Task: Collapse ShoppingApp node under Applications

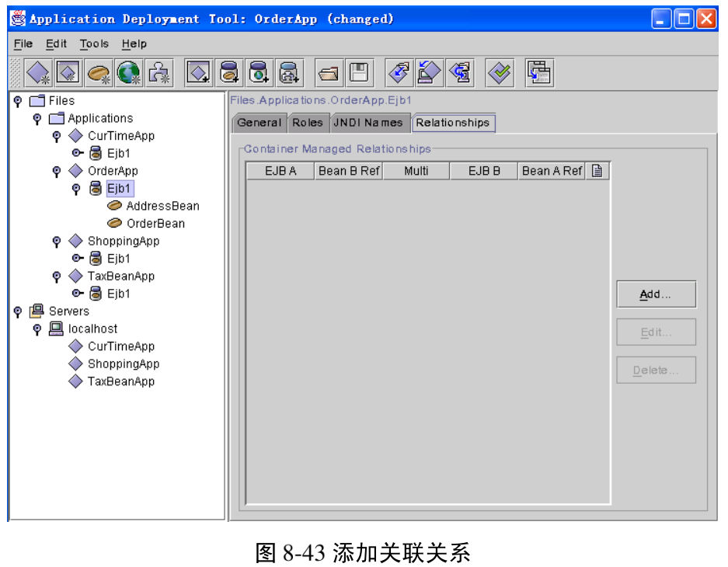Action: click(x=57, y=242)
